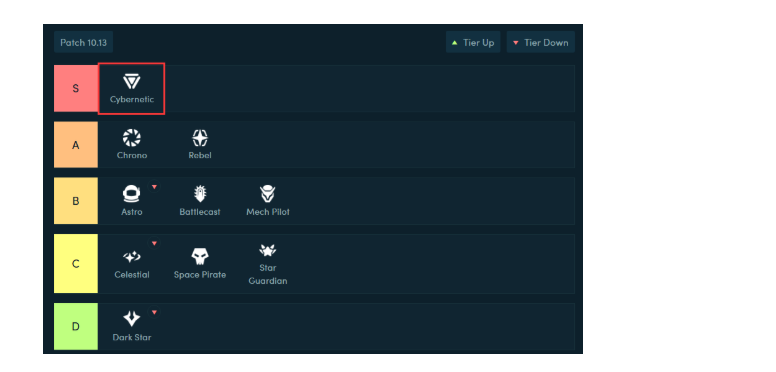Click the Tier Up filter button
This screenshot has width=776, height=372.
point(473,43)
